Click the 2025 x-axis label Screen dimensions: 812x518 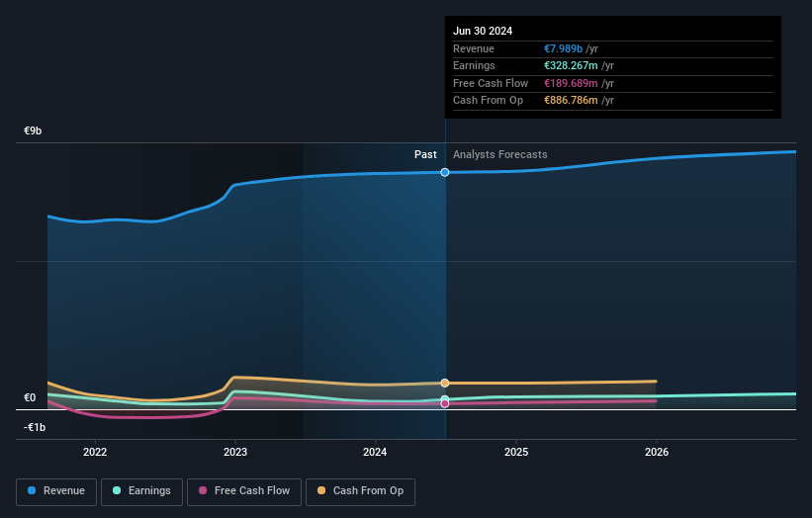pos(516,452)
